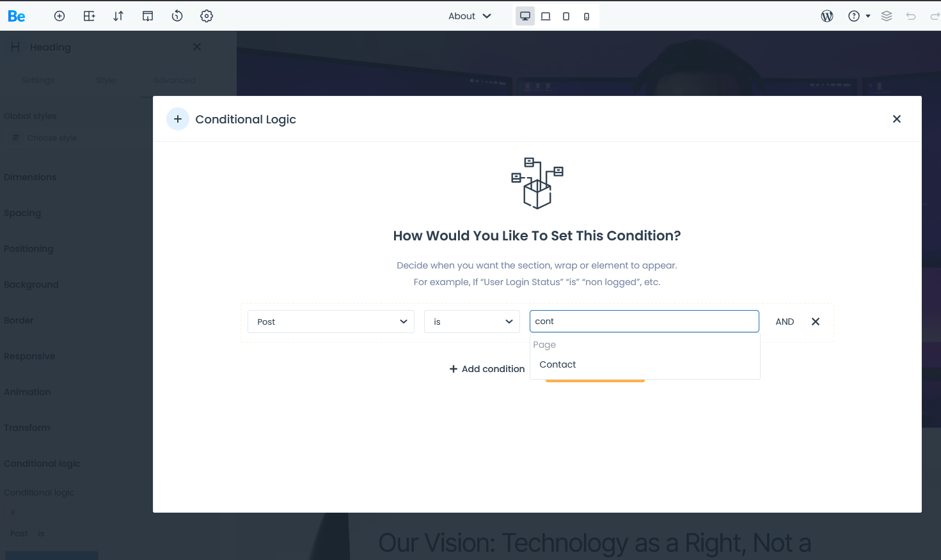This screenshot has height=560, width=941.
Task: Click the Be logo icon
Action: click(x=17, y=16)
